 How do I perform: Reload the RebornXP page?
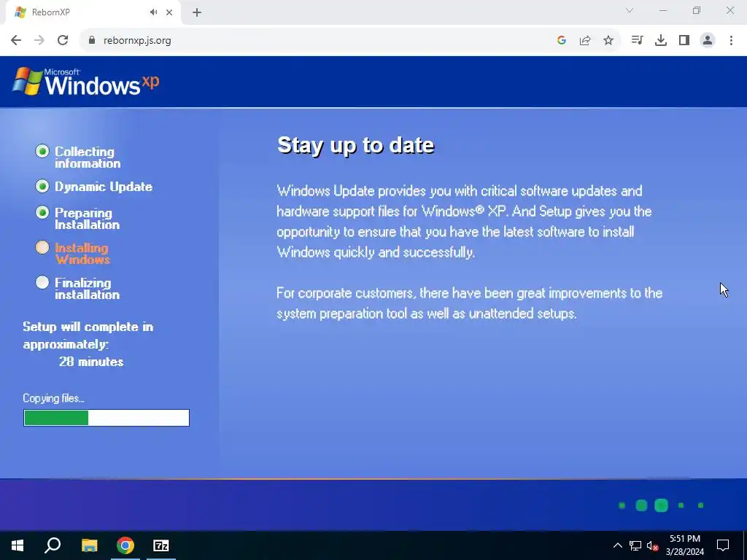63,40
